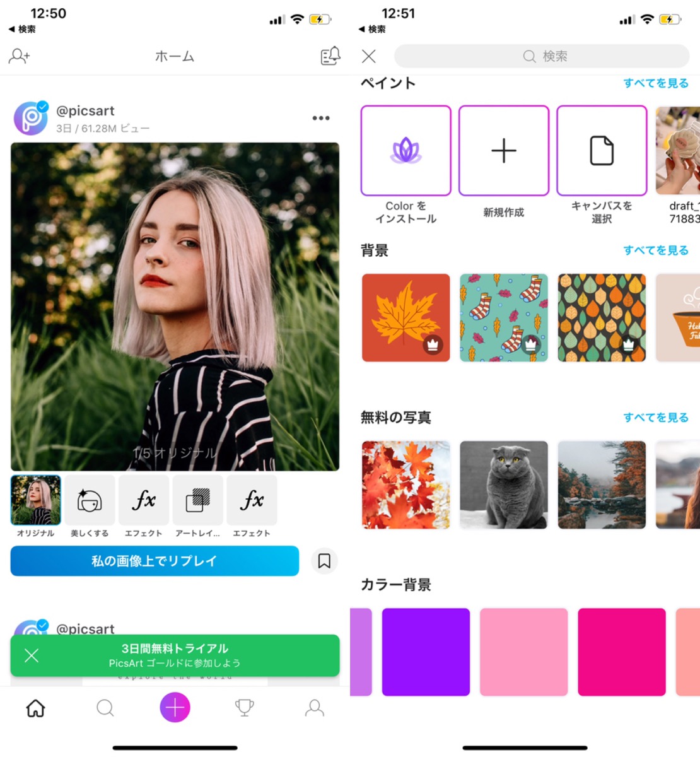This screenshot has width=700, height=757.
Task: Open the notifications bell icon
Action: coord(329,56)
